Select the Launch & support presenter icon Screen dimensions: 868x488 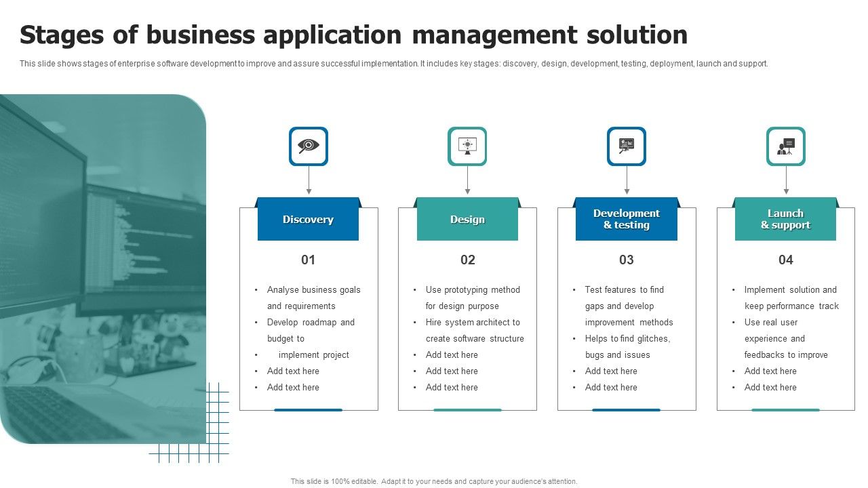(786, 146)
